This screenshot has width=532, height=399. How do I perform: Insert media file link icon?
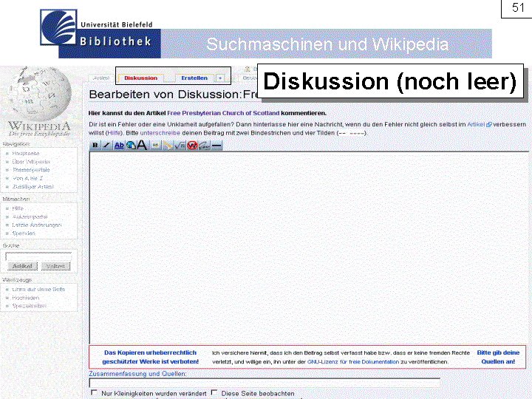coord(167,146)
